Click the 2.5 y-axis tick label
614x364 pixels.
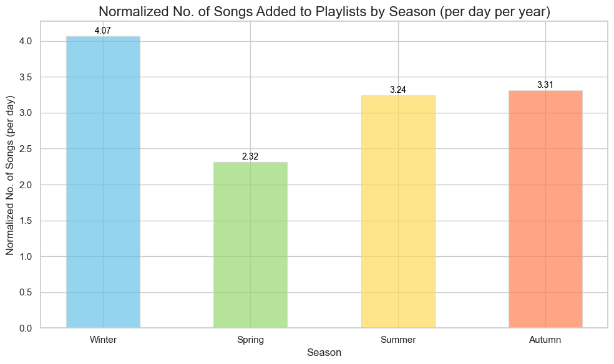click(26, 149)
